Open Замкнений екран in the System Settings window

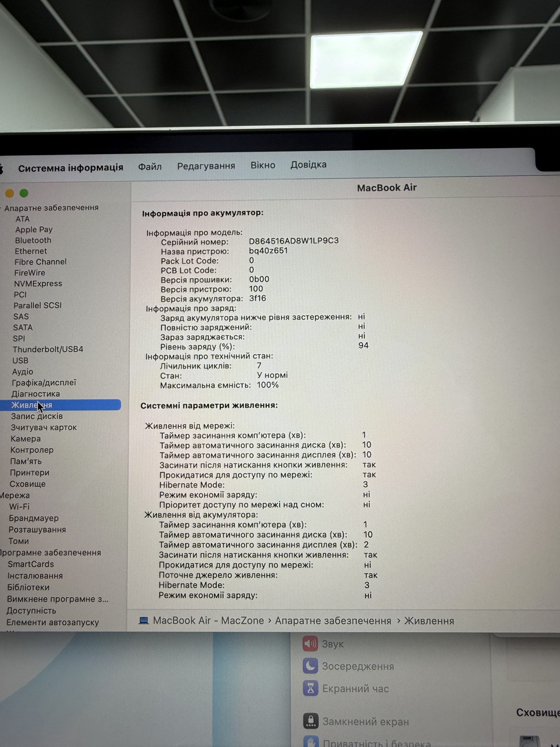[356, 721]
